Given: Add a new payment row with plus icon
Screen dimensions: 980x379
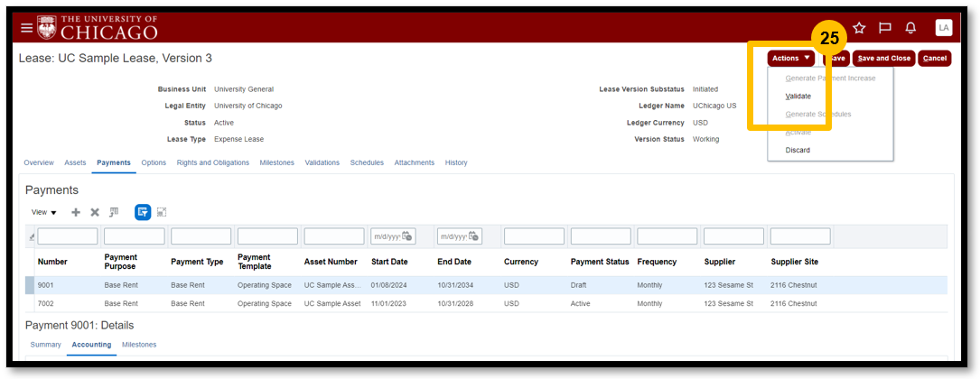Looking at the screenshot, I should click(76, 212).
